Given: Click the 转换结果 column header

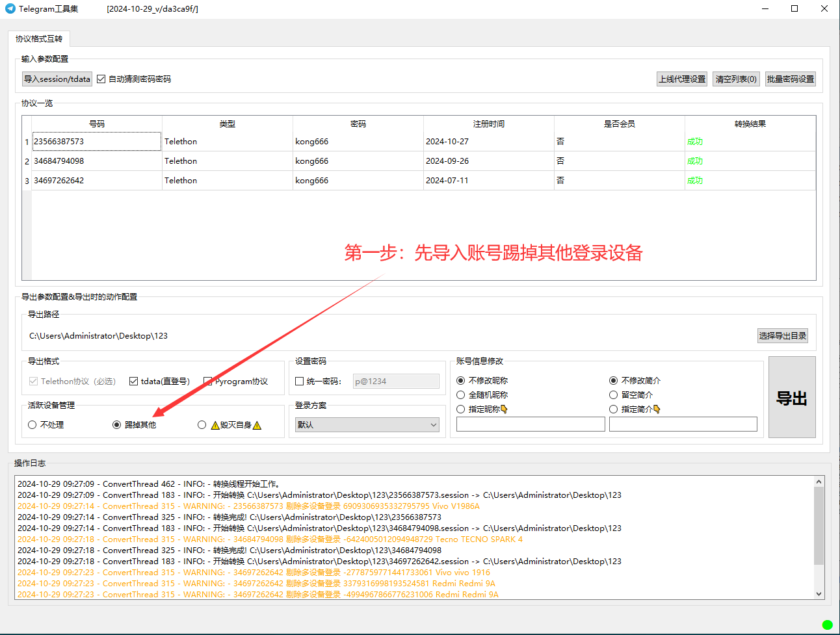Looking at the screenshot, I should click(x=750, y=123).
